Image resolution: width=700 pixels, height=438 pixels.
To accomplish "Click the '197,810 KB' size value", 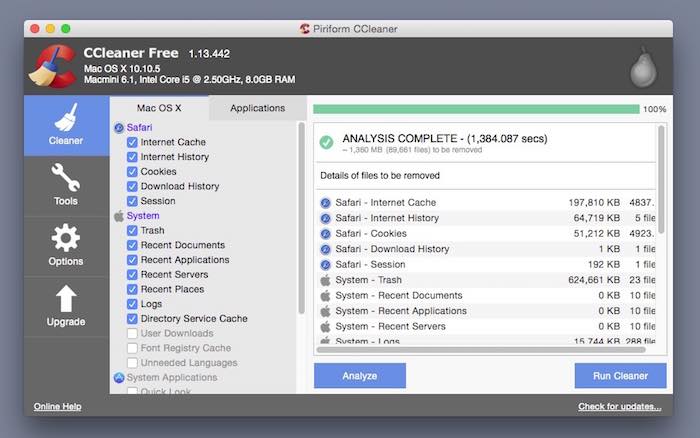I will (x=594, y=203).
